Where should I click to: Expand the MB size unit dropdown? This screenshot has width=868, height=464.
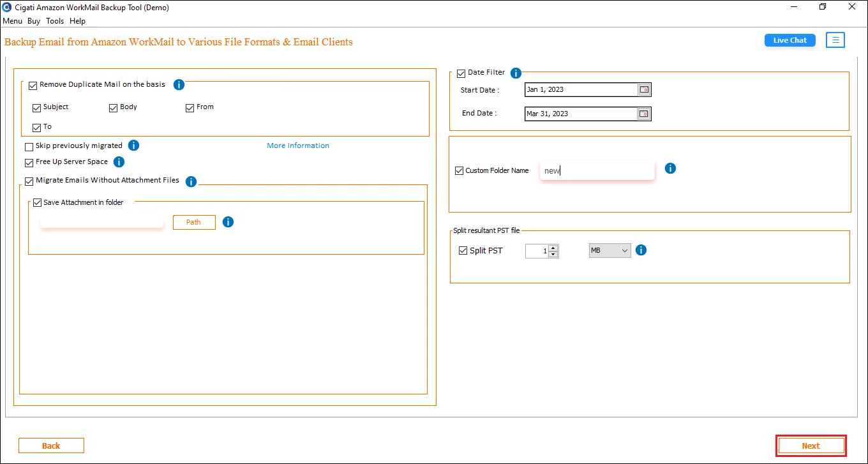[x=610, y=251]
